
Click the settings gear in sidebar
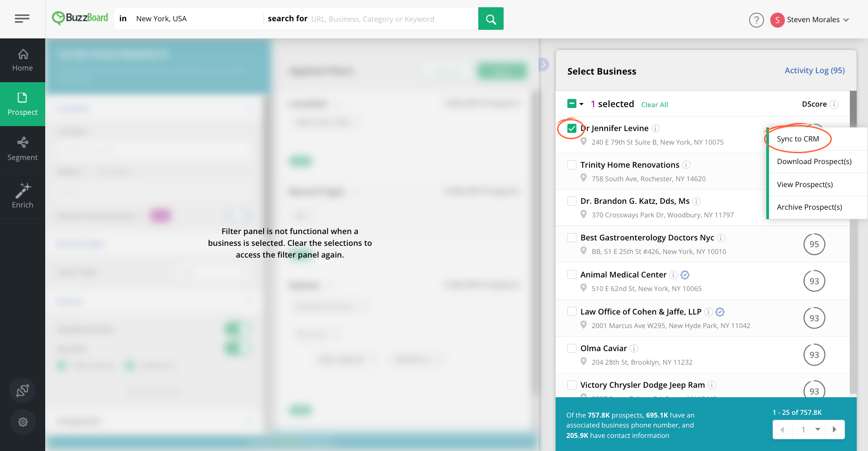(23, 422)
